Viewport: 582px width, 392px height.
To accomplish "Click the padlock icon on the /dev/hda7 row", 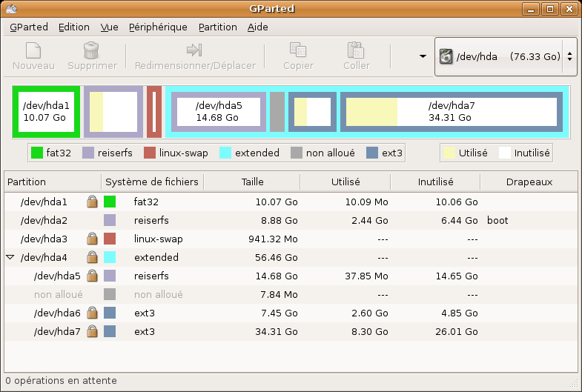I will tap(92, 331).
